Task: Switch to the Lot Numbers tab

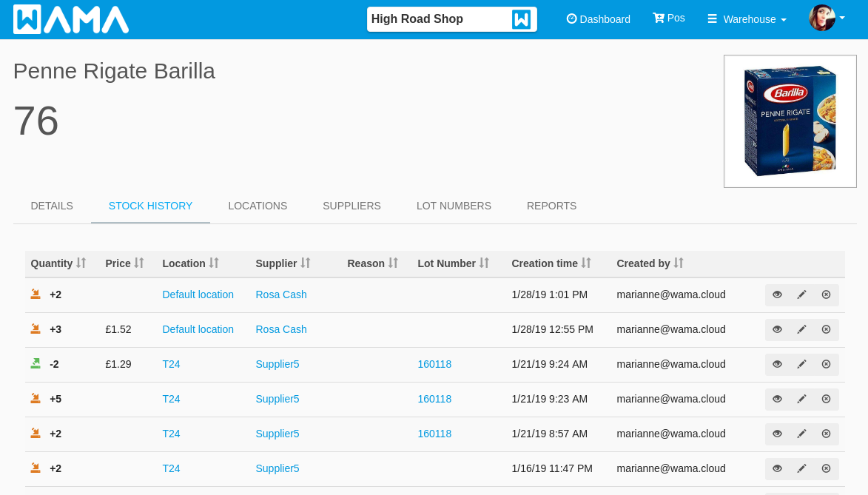Action: coord(454,206)
